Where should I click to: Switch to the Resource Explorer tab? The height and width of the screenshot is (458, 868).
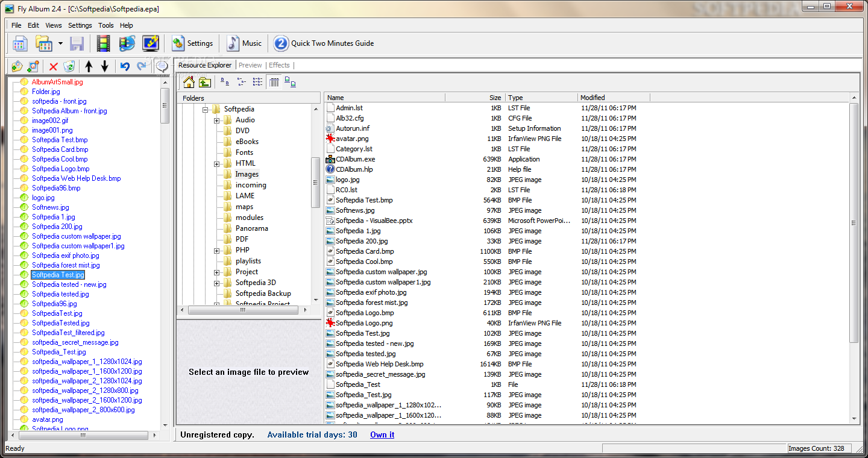pyautogui.click(x=205, y=65)
